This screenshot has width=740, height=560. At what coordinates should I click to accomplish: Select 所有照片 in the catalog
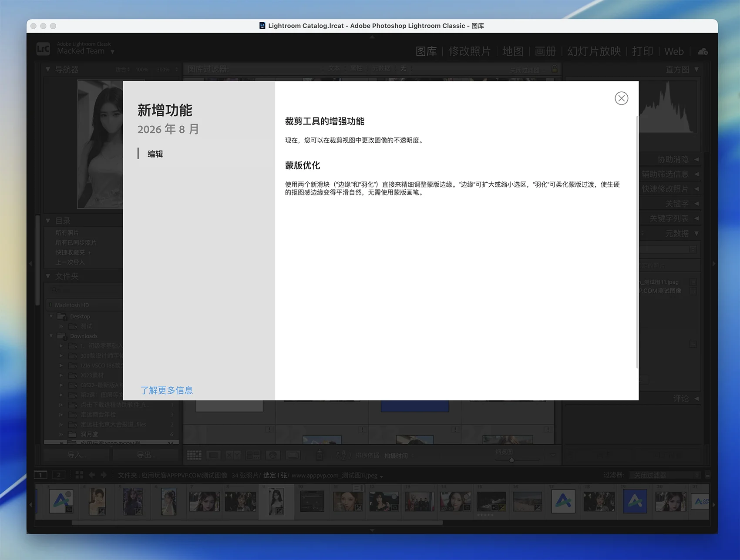pos(67,233)
